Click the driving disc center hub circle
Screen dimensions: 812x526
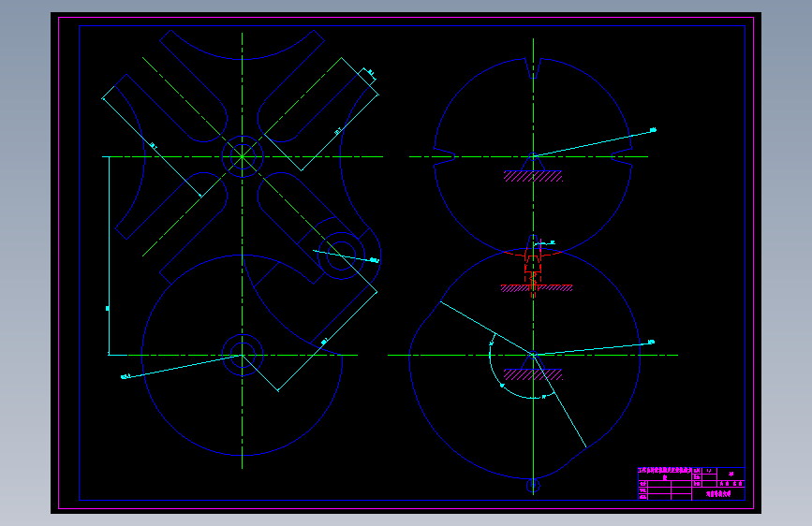tap(243, 355)
